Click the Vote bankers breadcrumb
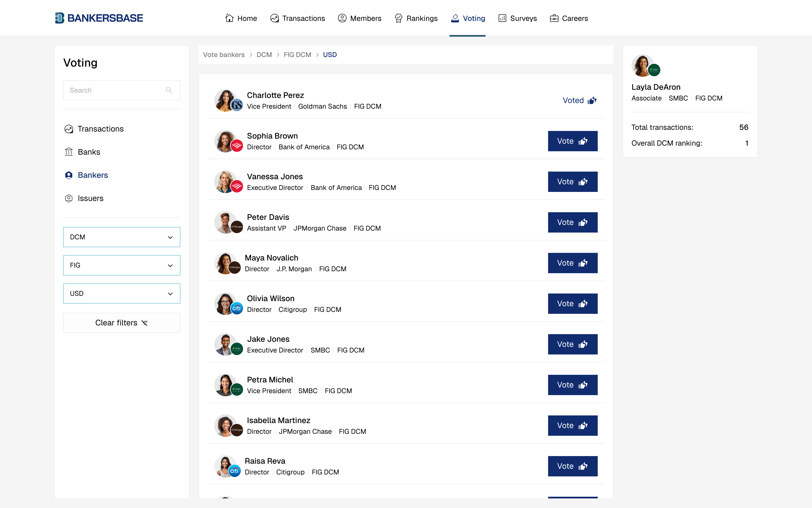Image resolution: width=812 pixels, height=508 pixels. tap(224, 55)
